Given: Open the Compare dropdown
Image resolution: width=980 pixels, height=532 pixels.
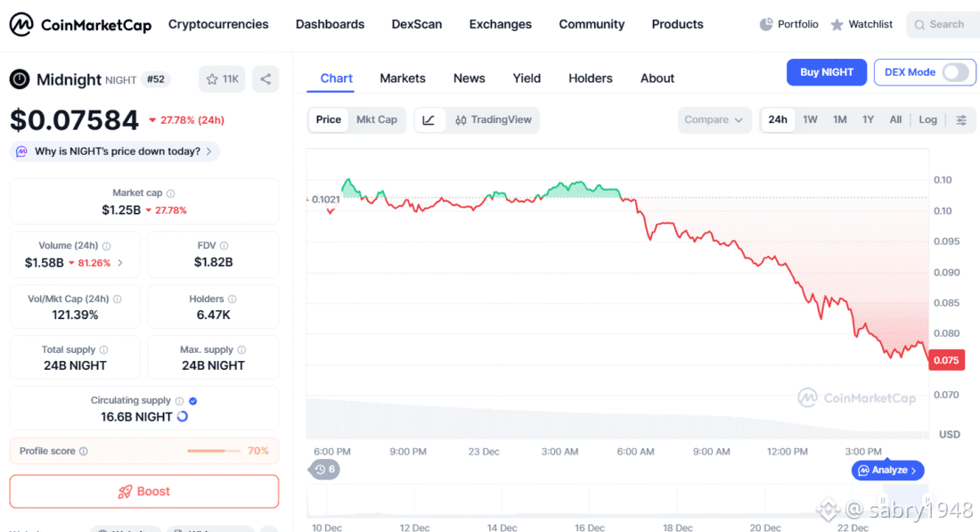Looking at the screenshot, I should pos(715,120).
